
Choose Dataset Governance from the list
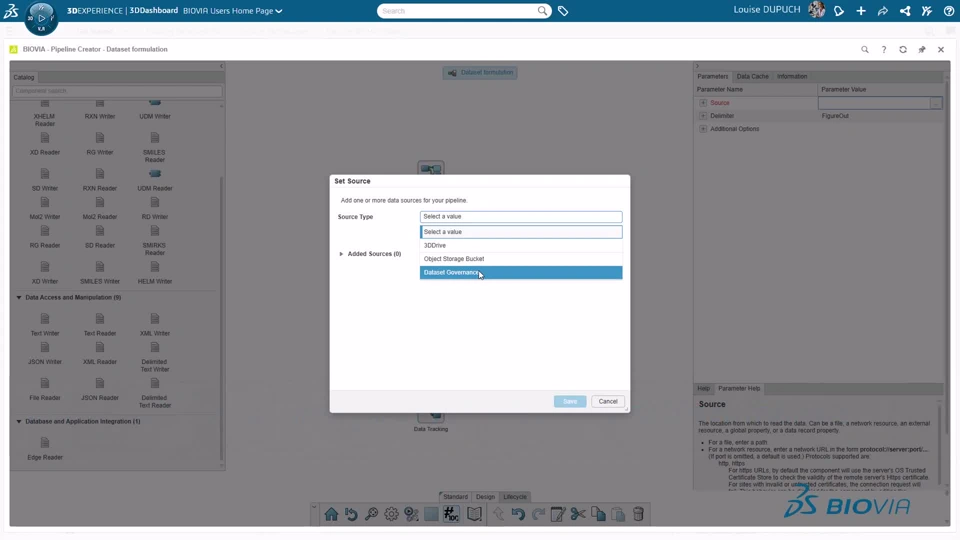[x=521, y=272]
